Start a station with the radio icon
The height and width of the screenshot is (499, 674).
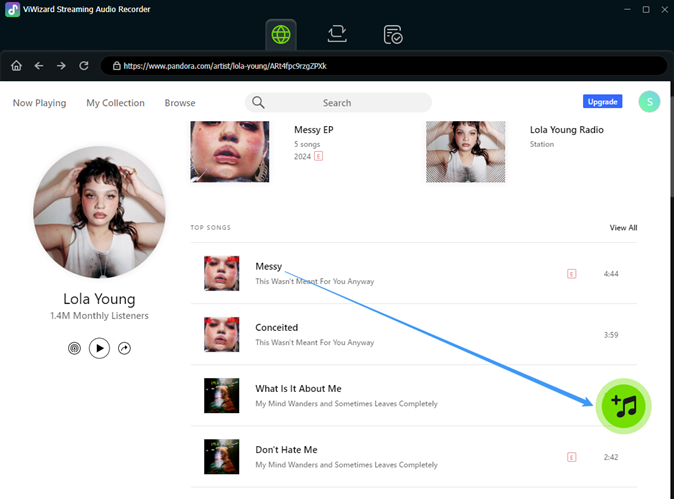pyautogui.click(x=74, y=348)
